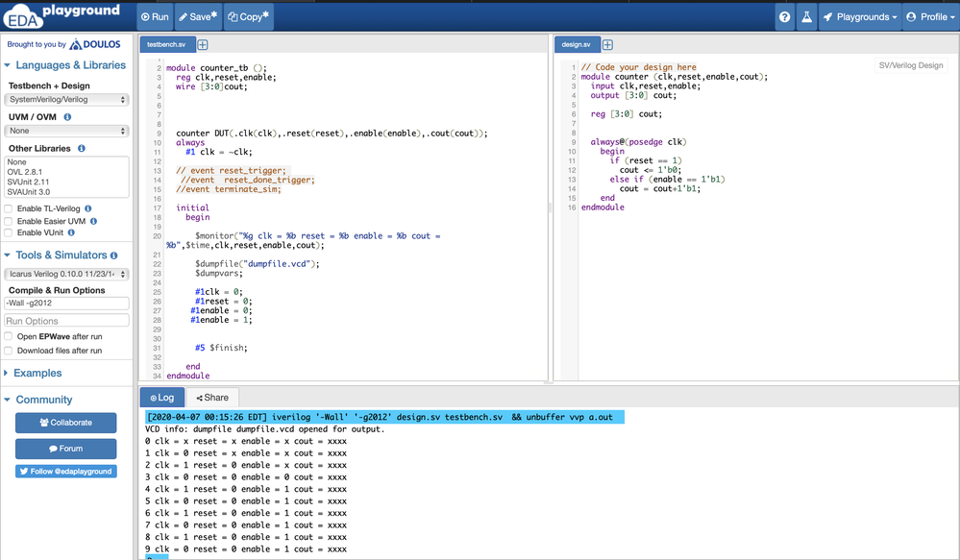This screenshot has height=560, width=960.
Task: Toggle Open EPWave after run checkbox
Action: [9, 337]
